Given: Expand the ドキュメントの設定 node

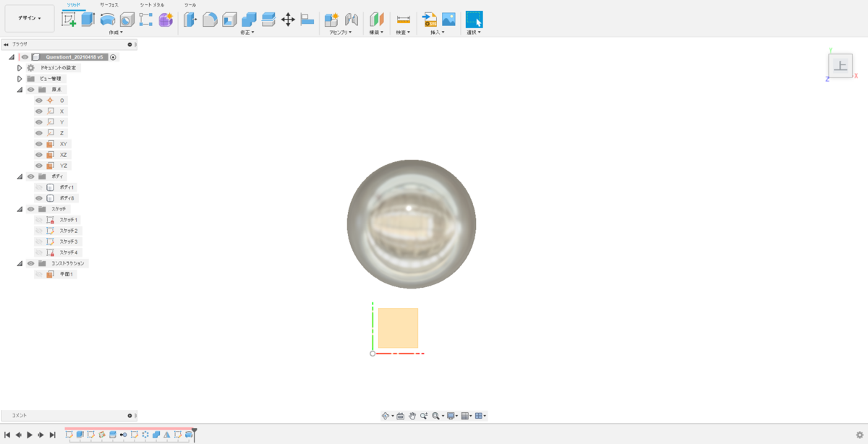Looking at the screenshot, I should click(x=20, y=68).
